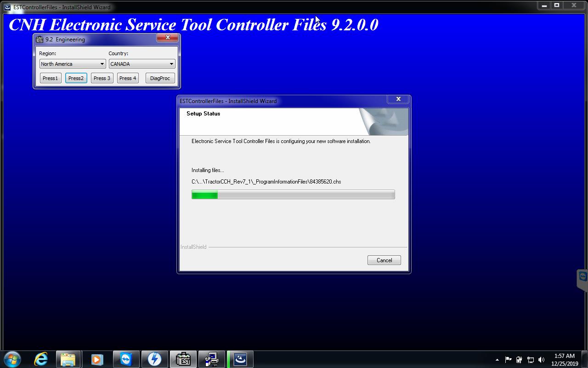Viewport: 588px width, 368px height.
Task: Click the 'Installing files...' status text
Action: click(208, 170)
